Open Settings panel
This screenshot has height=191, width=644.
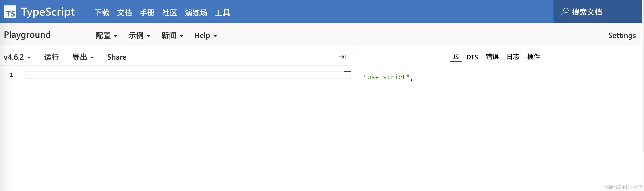click(622, 36)
